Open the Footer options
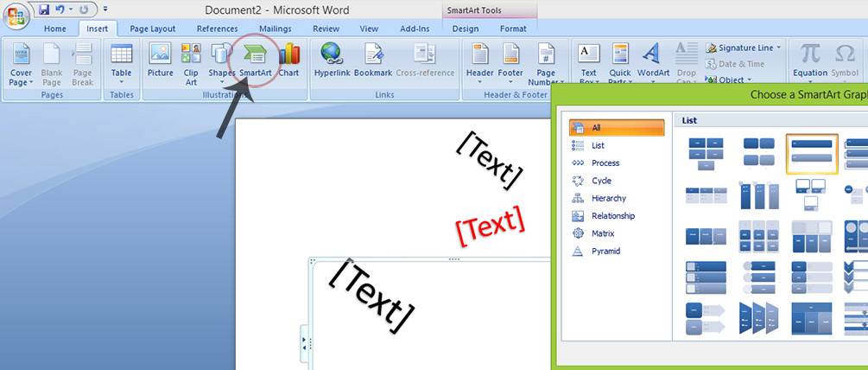The image size is (868, 370). [x=510, y=64]
